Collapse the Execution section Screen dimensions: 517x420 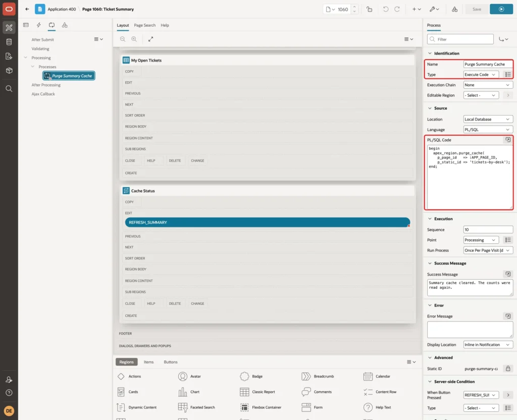[430, 219]
